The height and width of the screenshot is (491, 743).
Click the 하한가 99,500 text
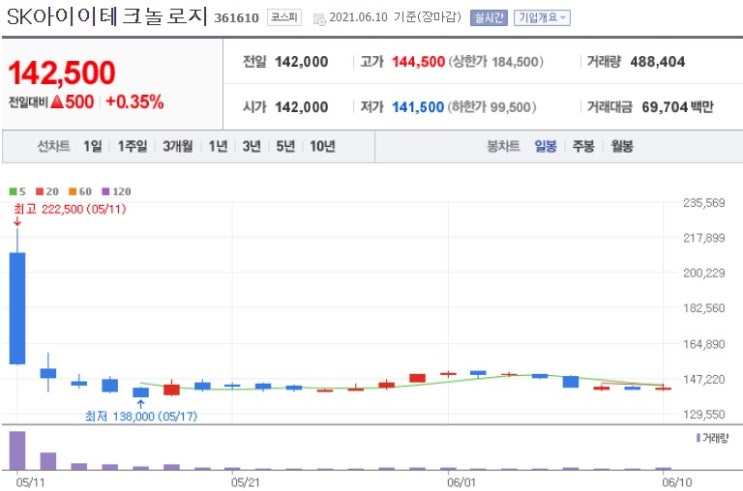491,107
